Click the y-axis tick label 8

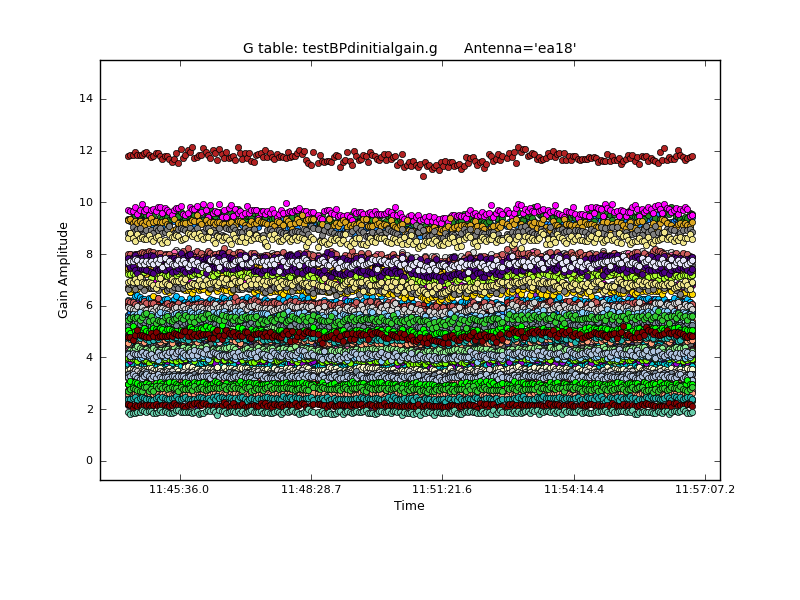tap(89, 254)
